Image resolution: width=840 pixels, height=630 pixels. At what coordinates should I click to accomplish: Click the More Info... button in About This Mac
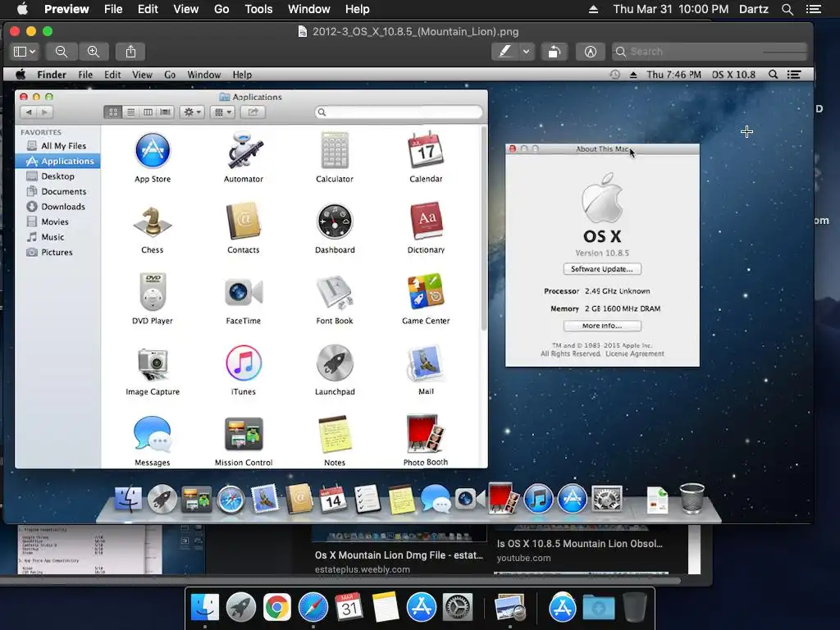(x=602, y=326)
